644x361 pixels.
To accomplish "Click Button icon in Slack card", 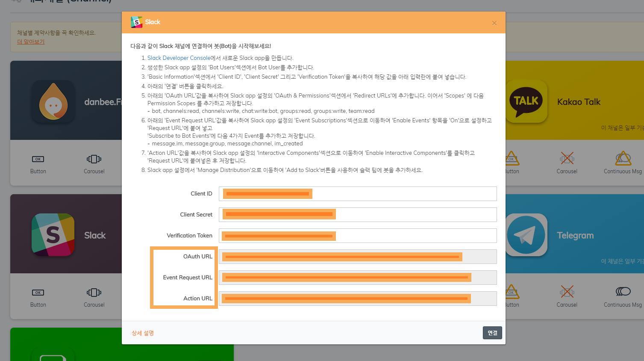I will pyautogui.click(x=38, y=293).
